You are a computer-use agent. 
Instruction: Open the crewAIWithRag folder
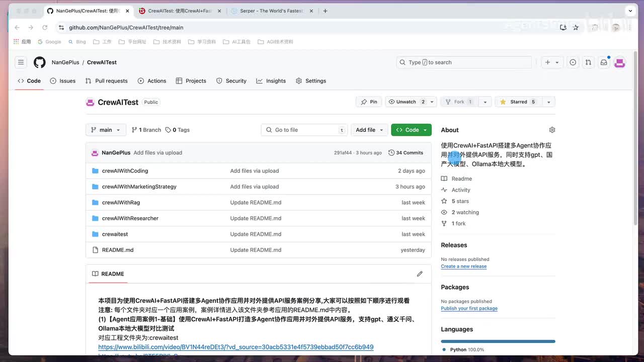coord(121,203)
